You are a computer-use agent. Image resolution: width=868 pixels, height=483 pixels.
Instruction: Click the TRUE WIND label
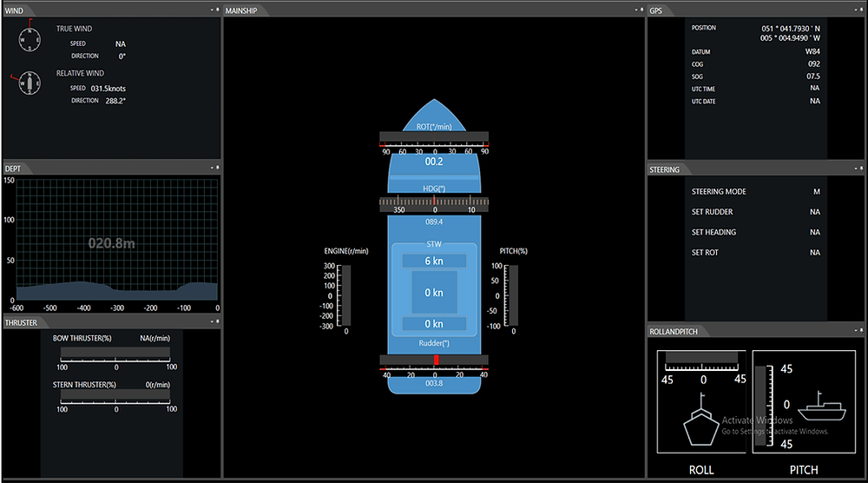point(74,29)
